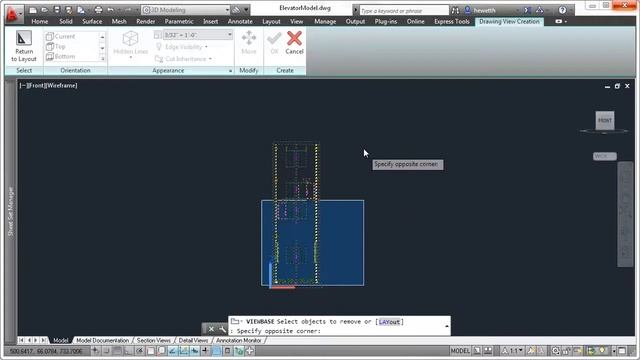Click the last layout tab arrow
Image resolution: width=640 pixels, height=360 pixels.
coord(43,340)
